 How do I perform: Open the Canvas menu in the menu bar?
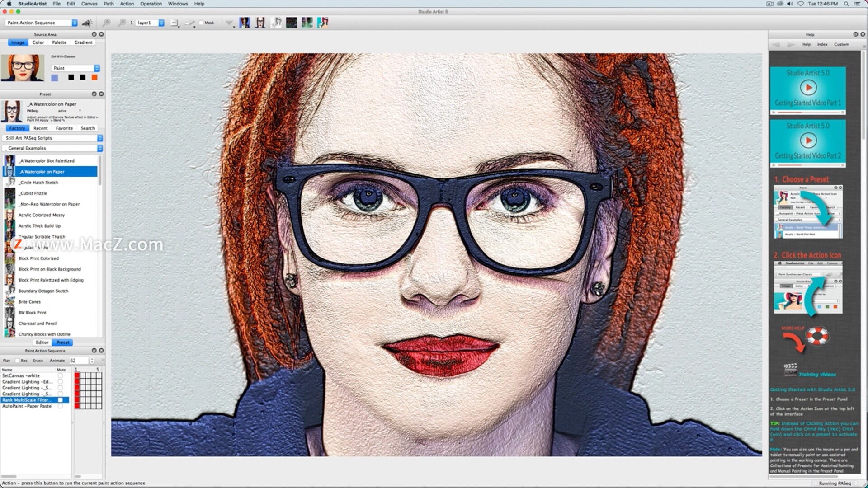(x=89, y=4)
